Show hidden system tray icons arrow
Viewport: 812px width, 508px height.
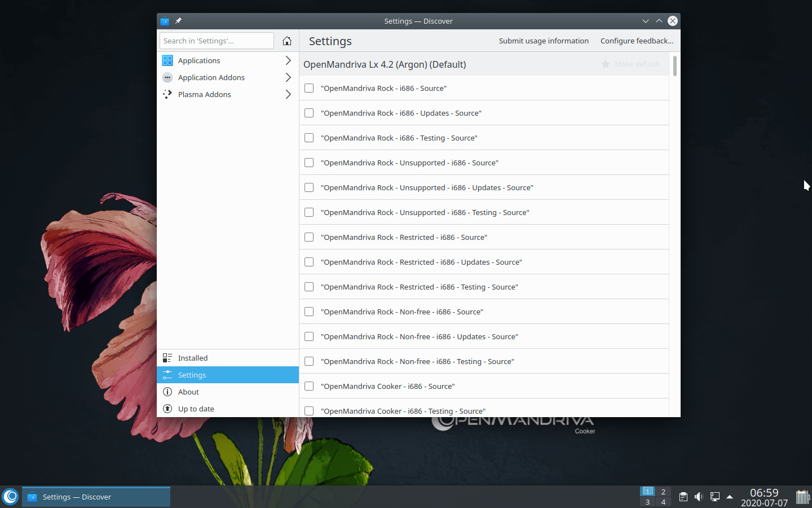tap(730, 497)
